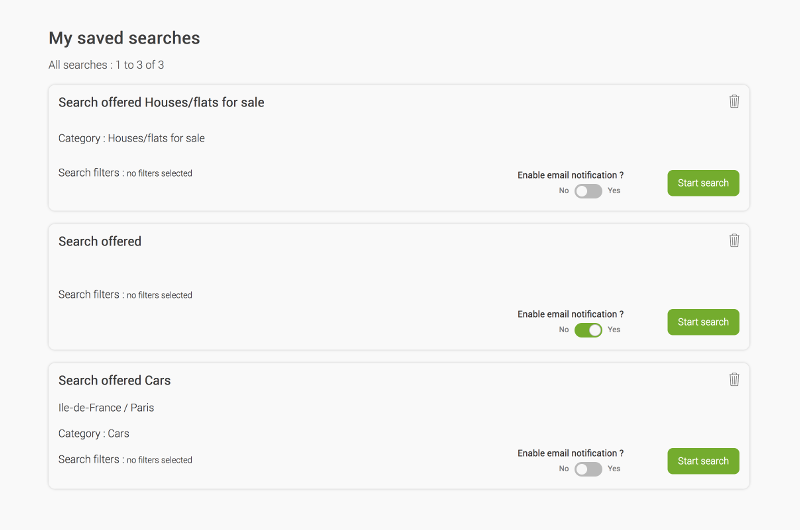Enable email notification for Houses/flats search
Viewport: 800px width, 530px height.
[x=588, y=191]
